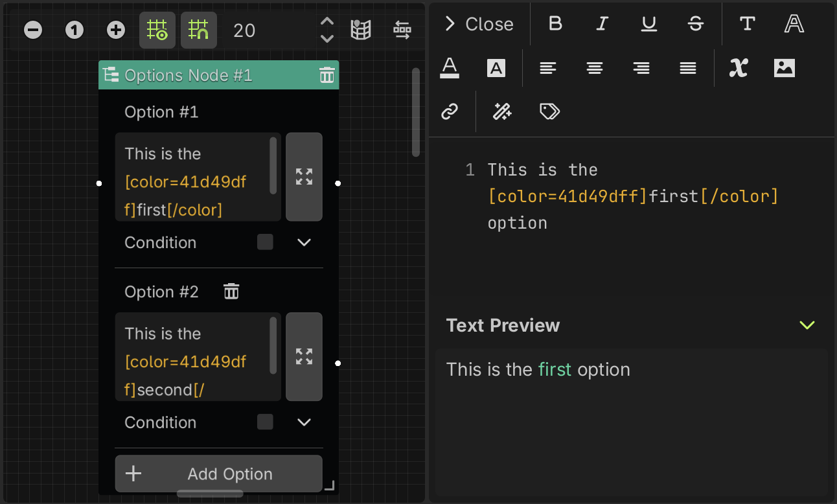Click the graph horizontal scrollbar
This screenshot has height=504, width=837.
point(210,494)
